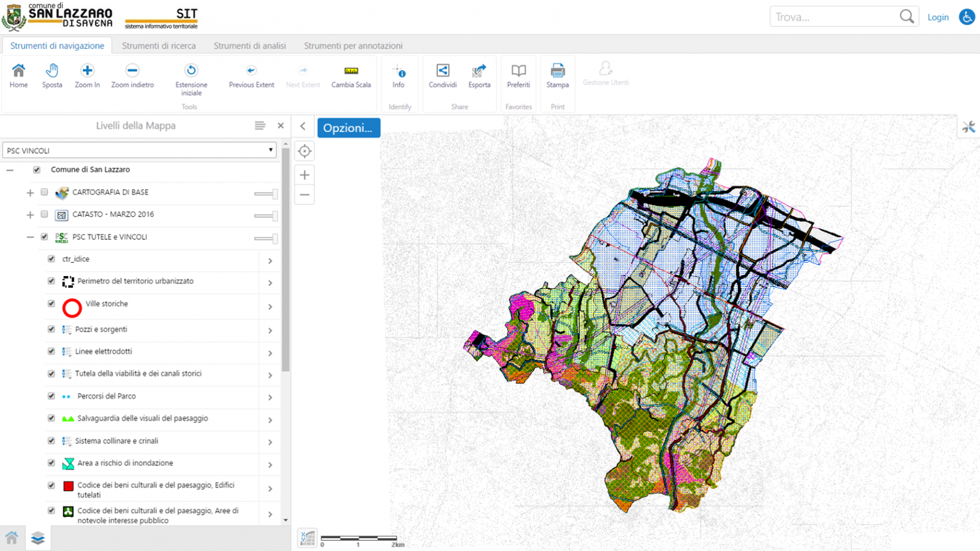The image size is (980, 551).
Task: Click the geolocate crosshair button
Action: pyautogui.click(x=305, y=151)
